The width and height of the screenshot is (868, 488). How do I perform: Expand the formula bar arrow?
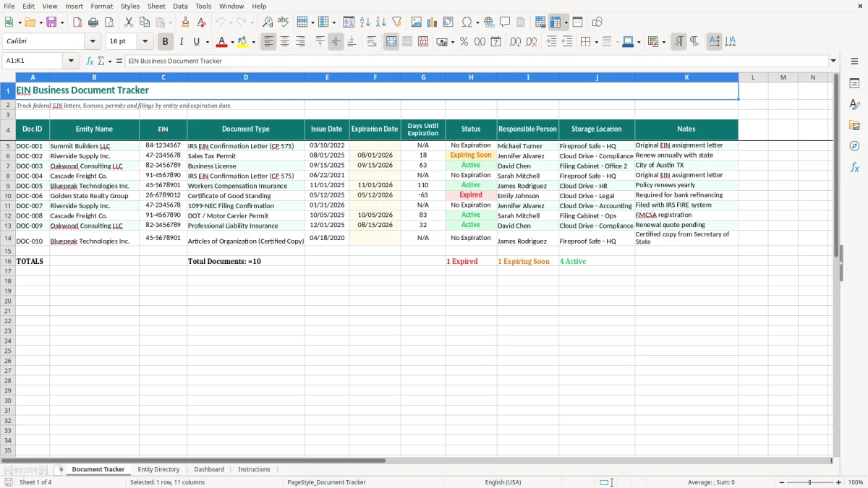pos(833,61)
